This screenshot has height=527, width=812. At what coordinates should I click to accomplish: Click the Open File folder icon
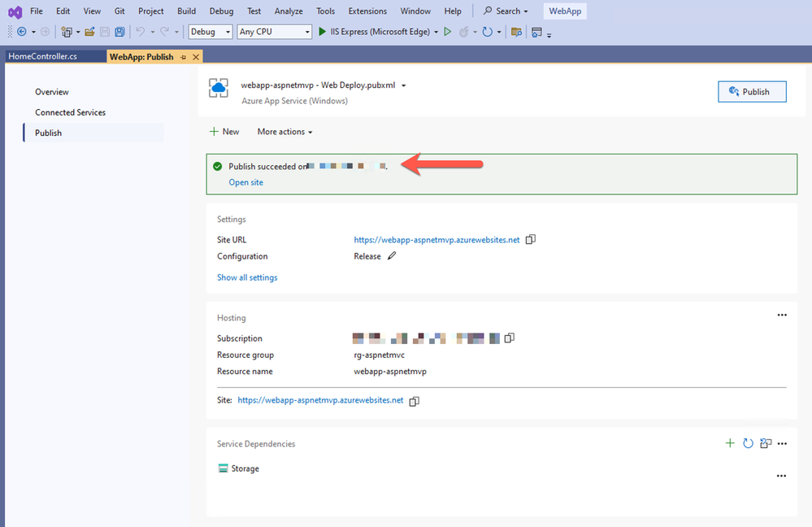click(x=89, y=33)
